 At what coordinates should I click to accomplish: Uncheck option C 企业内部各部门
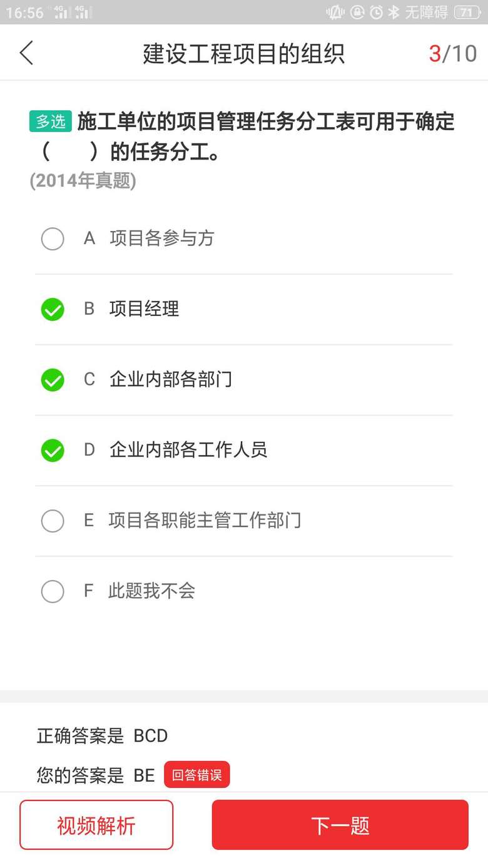tap(53, 380)
